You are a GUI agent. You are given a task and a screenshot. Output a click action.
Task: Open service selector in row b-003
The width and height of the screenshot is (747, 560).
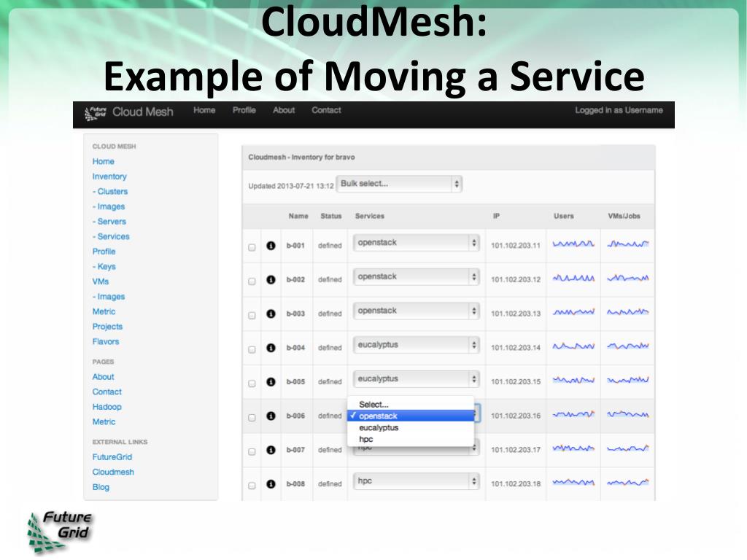416,311
